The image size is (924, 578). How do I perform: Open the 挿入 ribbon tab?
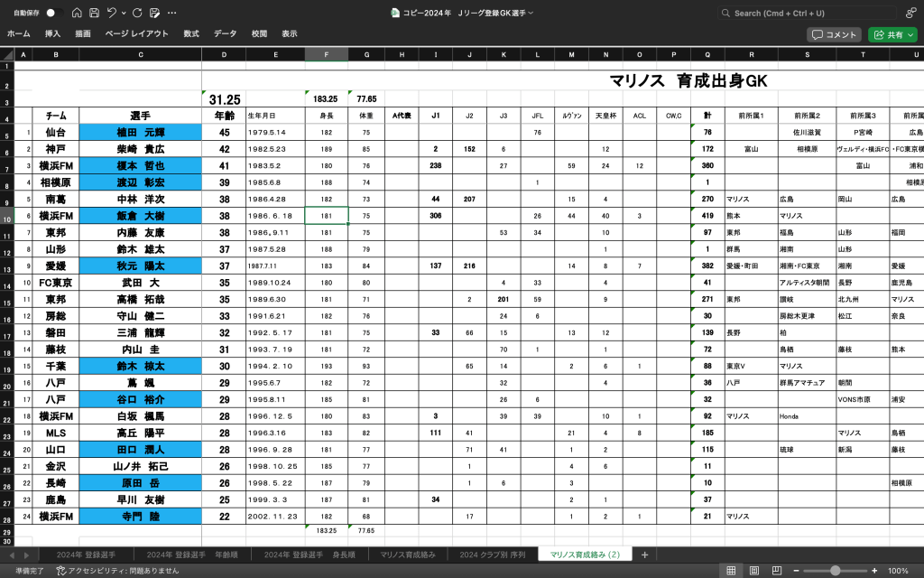pos(53,34)
